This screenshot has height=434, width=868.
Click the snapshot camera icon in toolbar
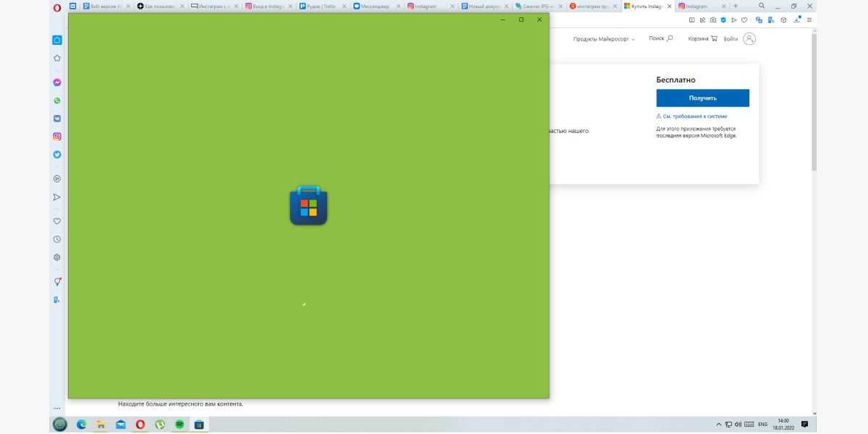coord(713,20)
